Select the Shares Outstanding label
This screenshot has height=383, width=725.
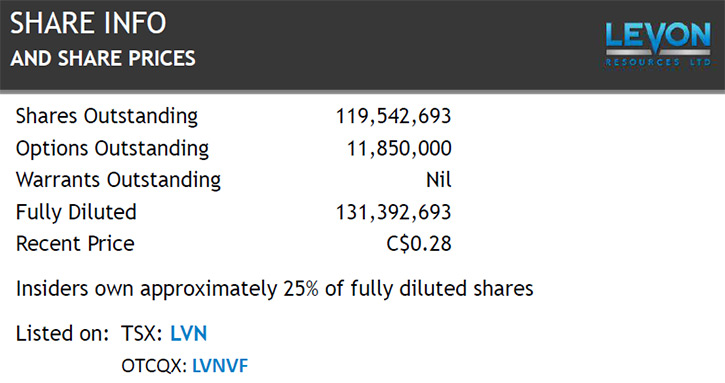click(107, 116)
